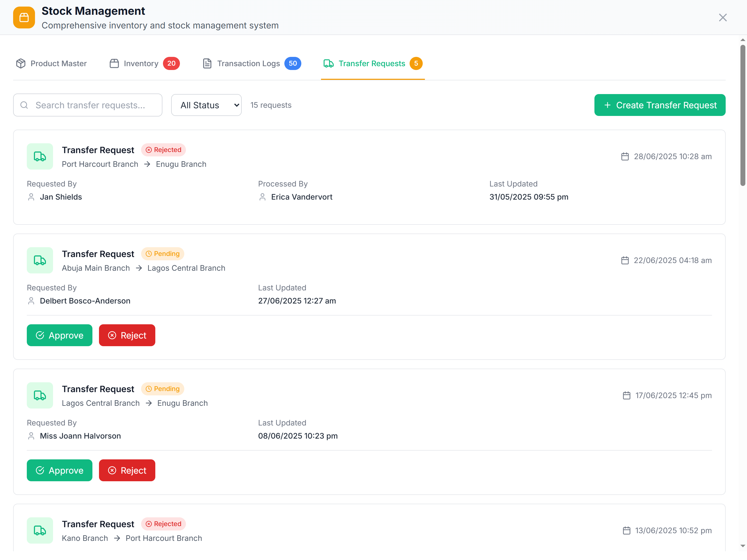Click the vertical scrollbar thumb
Viewport: 747px width, 560px height.
coord(743,115)
